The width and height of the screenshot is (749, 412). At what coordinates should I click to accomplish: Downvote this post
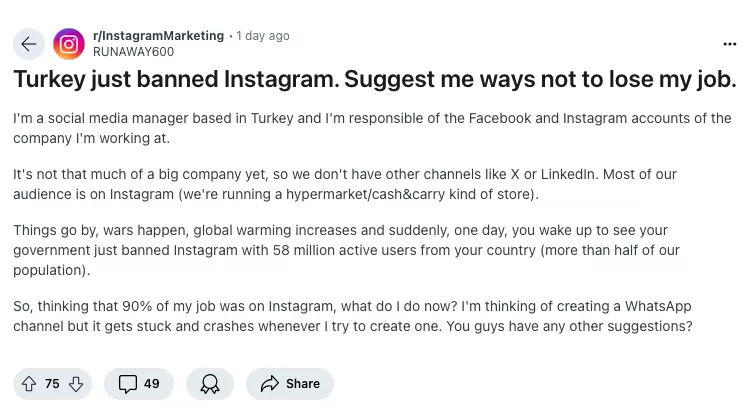click(x=76, y=384)
